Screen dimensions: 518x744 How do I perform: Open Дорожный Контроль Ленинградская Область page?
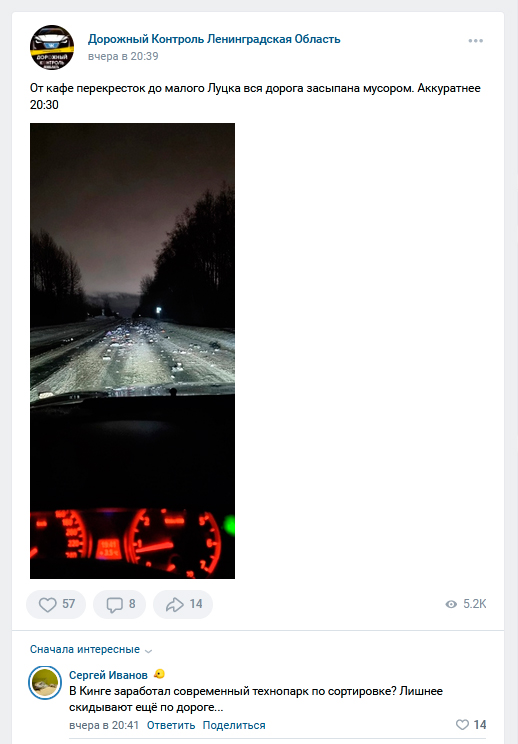pos(214,39)
